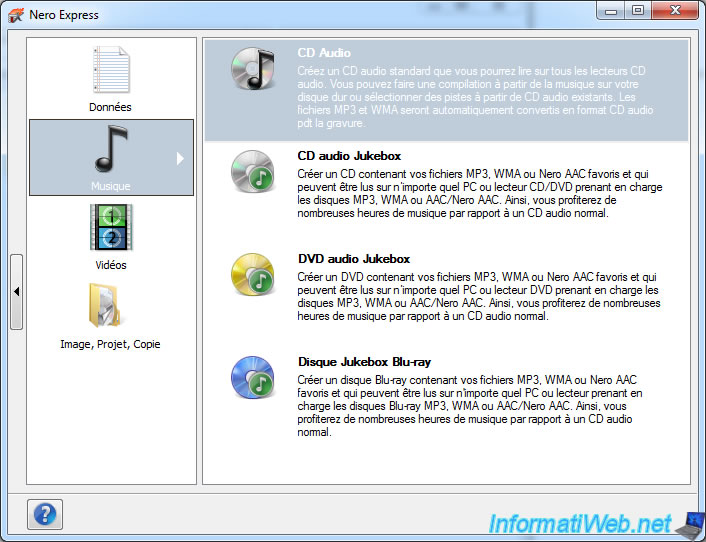
Task: Click the Données category label
Action: (x=110, y=107)
